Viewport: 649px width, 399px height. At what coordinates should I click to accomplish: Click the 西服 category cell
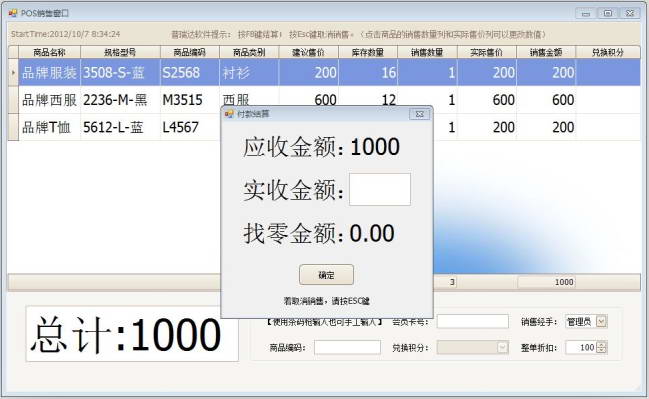249,97
